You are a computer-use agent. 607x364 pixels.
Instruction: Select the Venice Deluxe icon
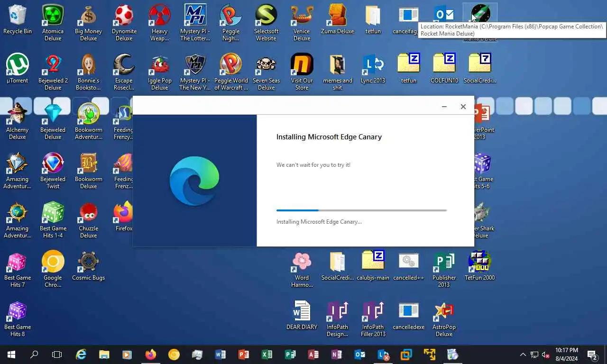[x=302, y=23]
